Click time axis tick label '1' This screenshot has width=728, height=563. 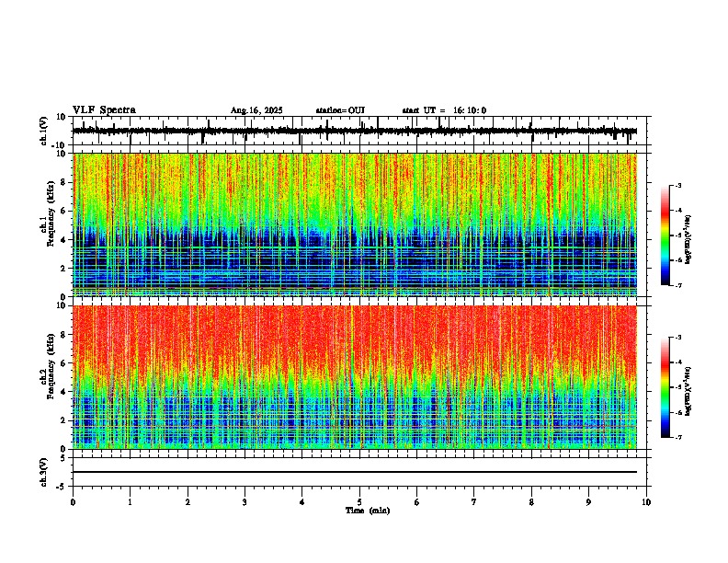[x=130, y=502]
